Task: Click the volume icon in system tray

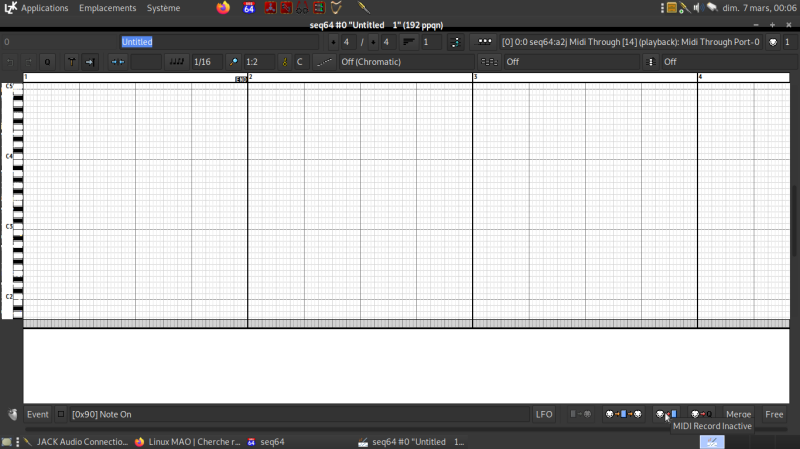Action: [697, 8]
